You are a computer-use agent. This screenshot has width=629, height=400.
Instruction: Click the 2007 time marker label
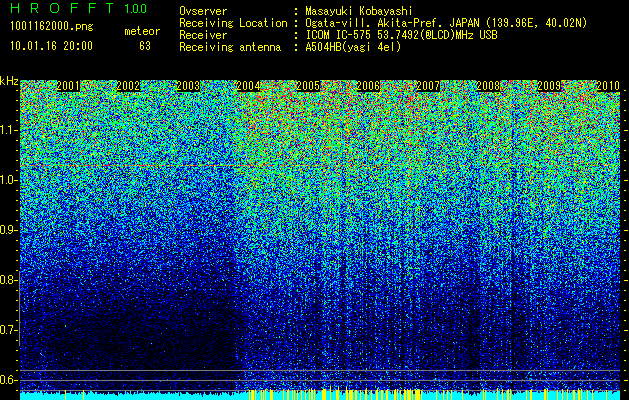point(428,86)
